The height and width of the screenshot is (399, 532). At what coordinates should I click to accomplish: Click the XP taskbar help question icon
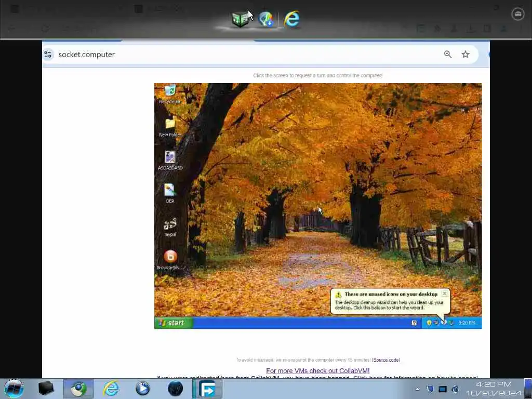coord(414,323)
